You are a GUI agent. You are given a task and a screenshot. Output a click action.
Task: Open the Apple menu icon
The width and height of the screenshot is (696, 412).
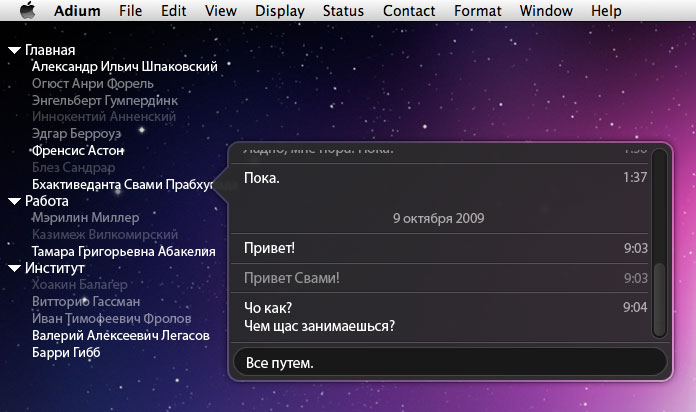point(27,11)
